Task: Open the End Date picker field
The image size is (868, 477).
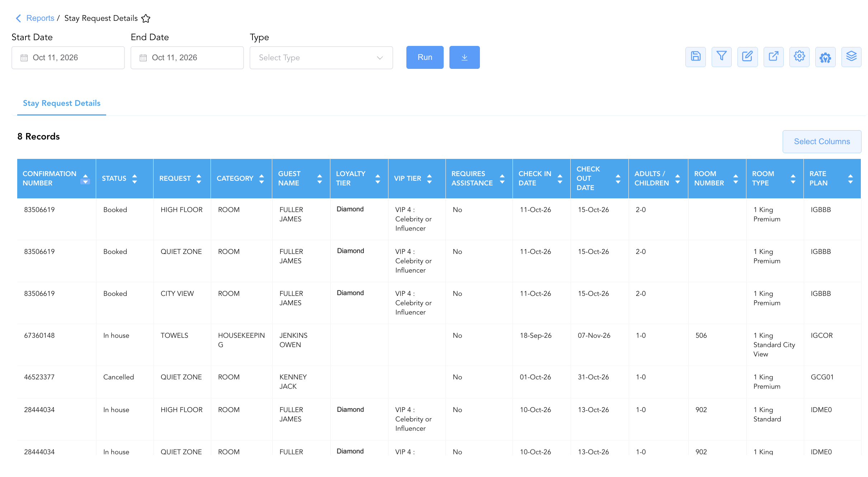Action: (x=187, y=58)
